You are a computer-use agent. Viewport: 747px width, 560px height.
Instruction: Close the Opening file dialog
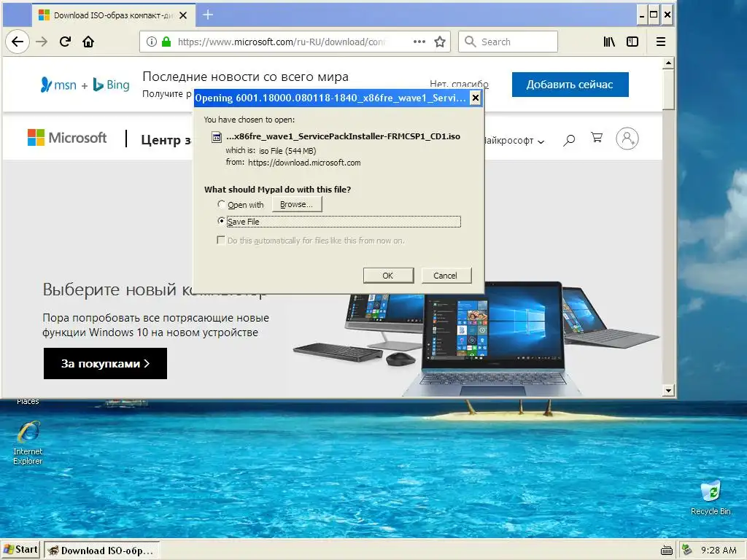(x=475, y=98)
